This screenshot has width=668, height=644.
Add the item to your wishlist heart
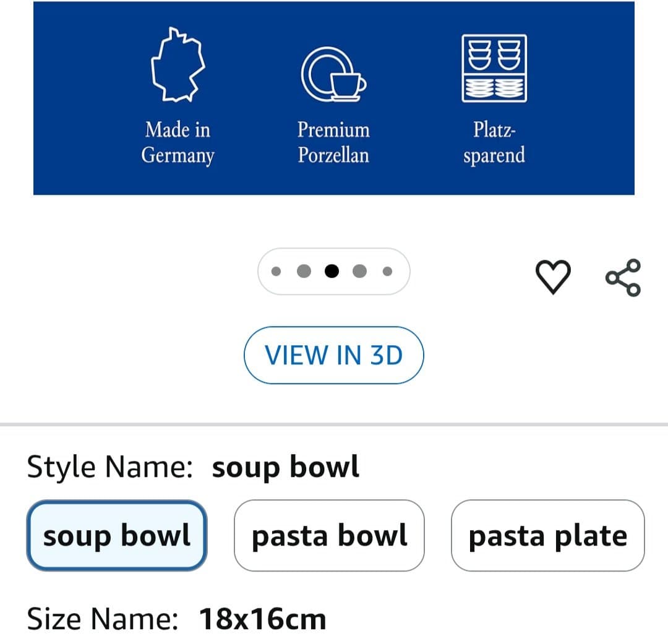pyautogui.click(x=554, y=277)
